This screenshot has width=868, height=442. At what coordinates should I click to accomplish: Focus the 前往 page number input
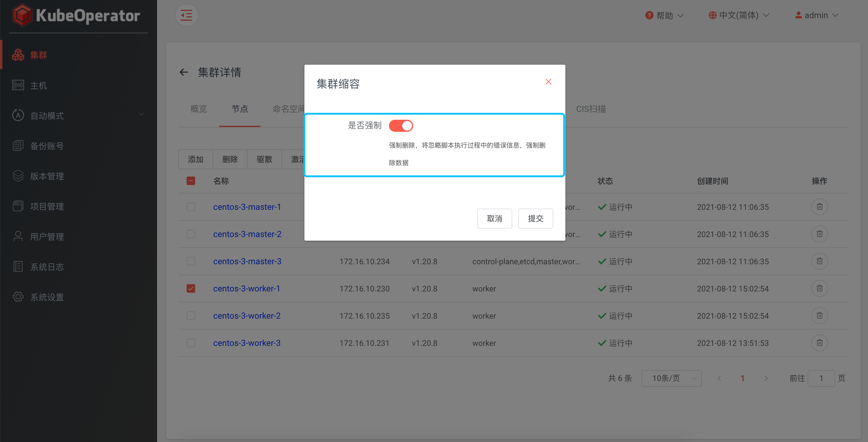pos(821,378)
